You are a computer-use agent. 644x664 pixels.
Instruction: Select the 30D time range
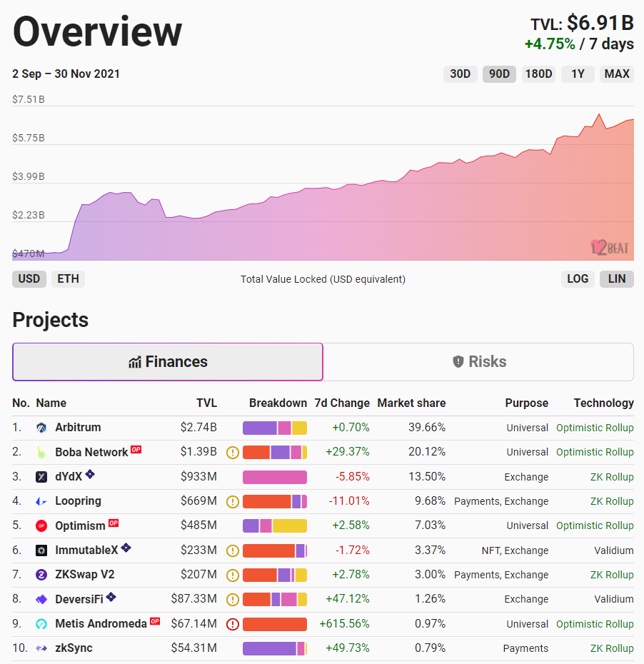click(460, 74)
